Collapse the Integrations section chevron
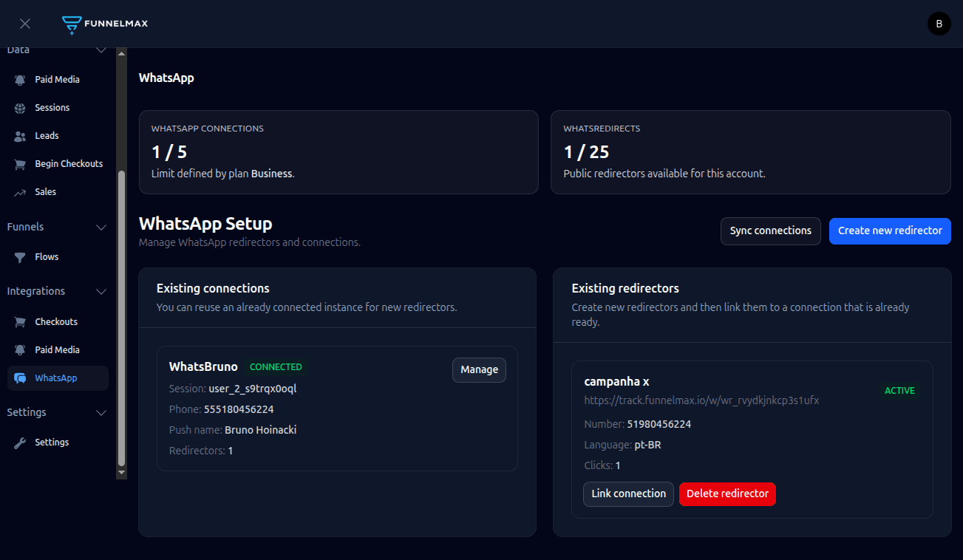This screenshot has width=963, height=560. (x=101, y=291)
